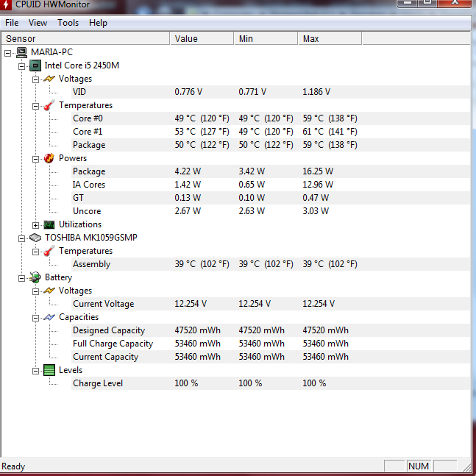Collapse the Battery Voltages branch
476x476 pixels.
[x=35, y=292]
